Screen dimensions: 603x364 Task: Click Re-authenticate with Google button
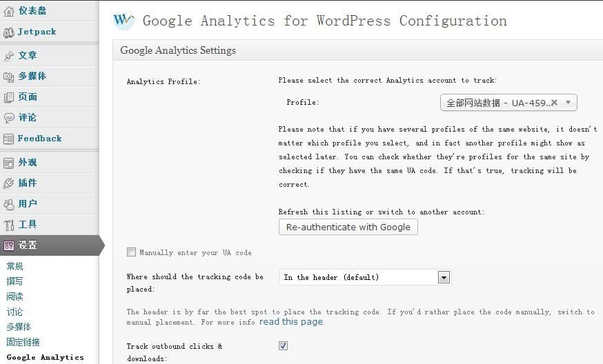[348, 227]
